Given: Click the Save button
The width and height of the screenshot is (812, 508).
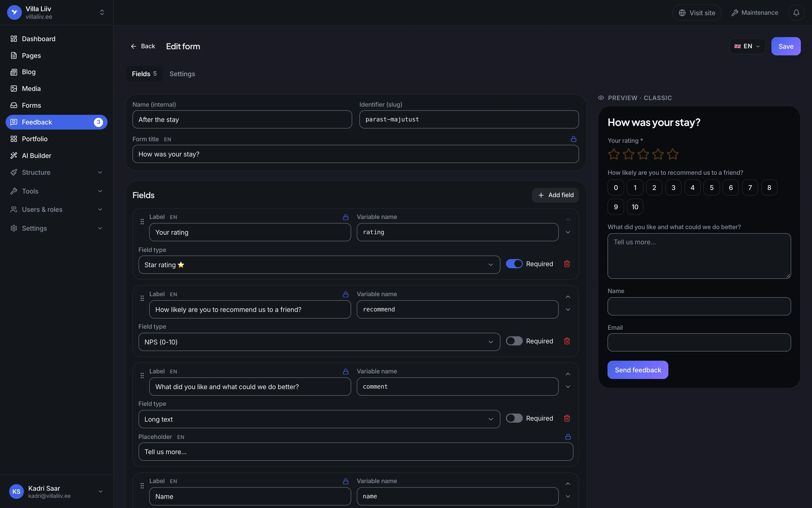Looking at the screenshot, I should click(786, 46).
